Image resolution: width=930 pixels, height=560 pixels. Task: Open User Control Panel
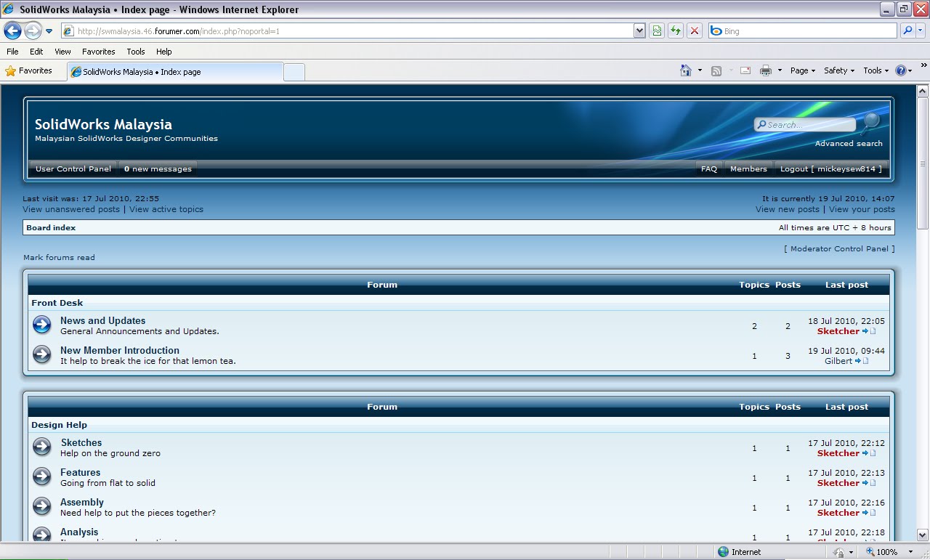click(73, 169)
